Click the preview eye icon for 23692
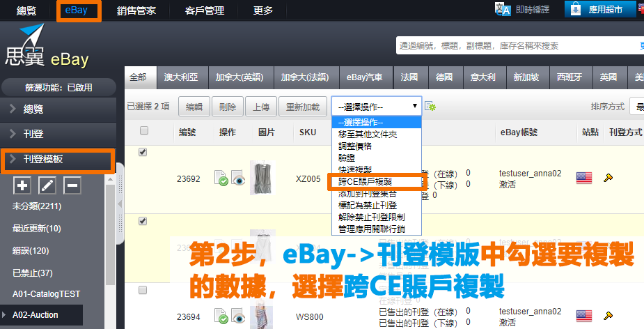The image size is (644, 329). click(238, 178)
